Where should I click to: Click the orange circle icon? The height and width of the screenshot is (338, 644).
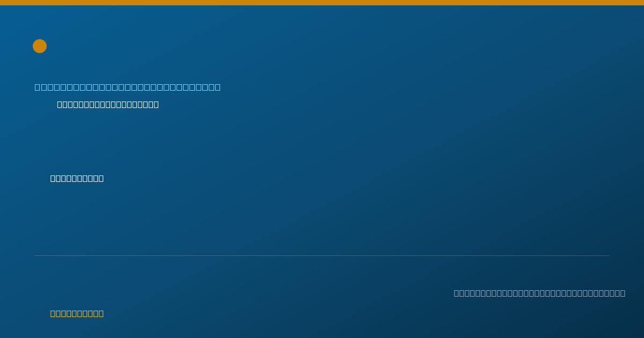coord(40,46)
